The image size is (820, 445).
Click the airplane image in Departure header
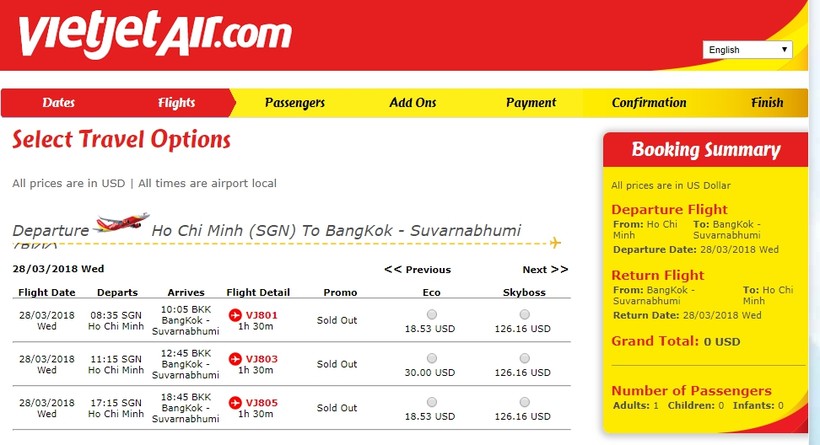pos(120,222)
